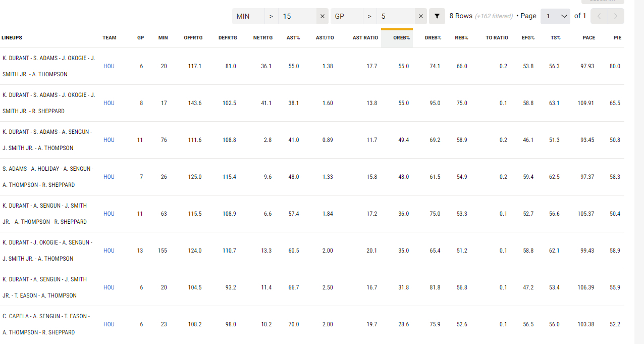
Task: Remove the GP filter with its X
Action: (421, 16)
